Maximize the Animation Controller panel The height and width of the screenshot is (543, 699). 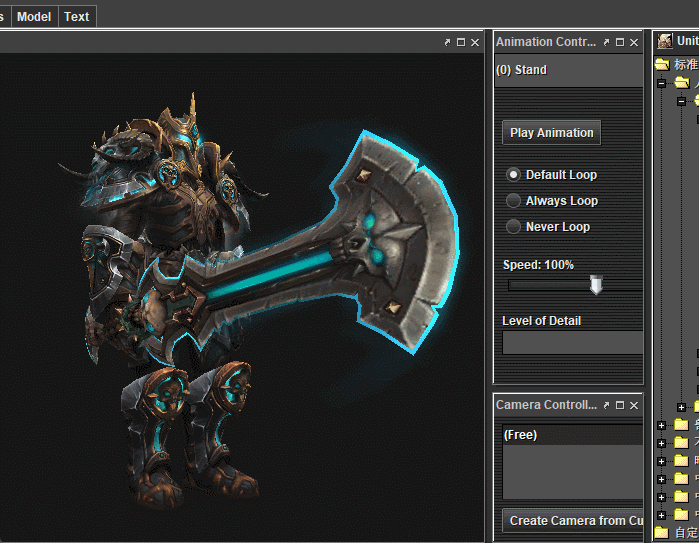click(x=620, y=42)
